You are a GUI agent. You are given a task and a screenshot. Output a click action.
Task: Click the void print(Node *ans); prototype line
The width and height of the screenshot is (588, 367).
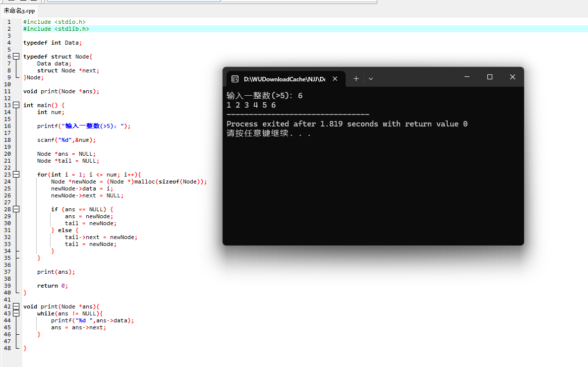tap(61, 91)
